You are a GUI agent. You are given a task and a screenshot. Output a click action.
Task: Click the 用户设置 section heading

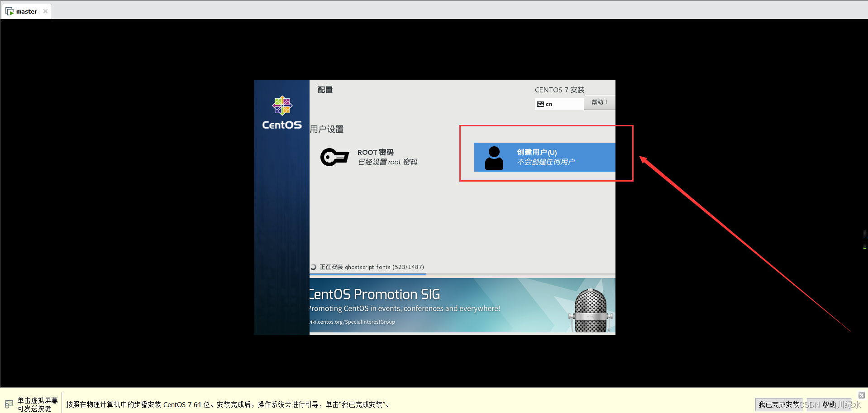coord(327,130)
